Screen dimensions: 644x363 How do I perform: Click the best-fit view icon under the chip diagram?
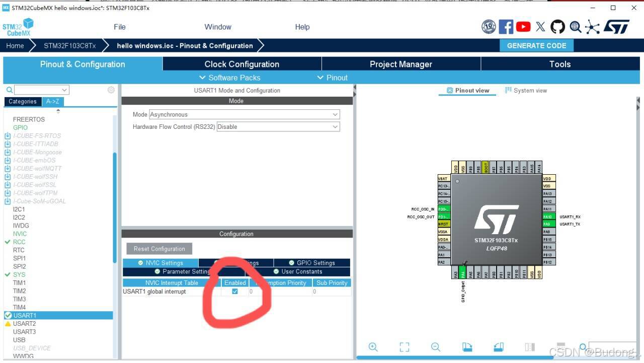405,347
